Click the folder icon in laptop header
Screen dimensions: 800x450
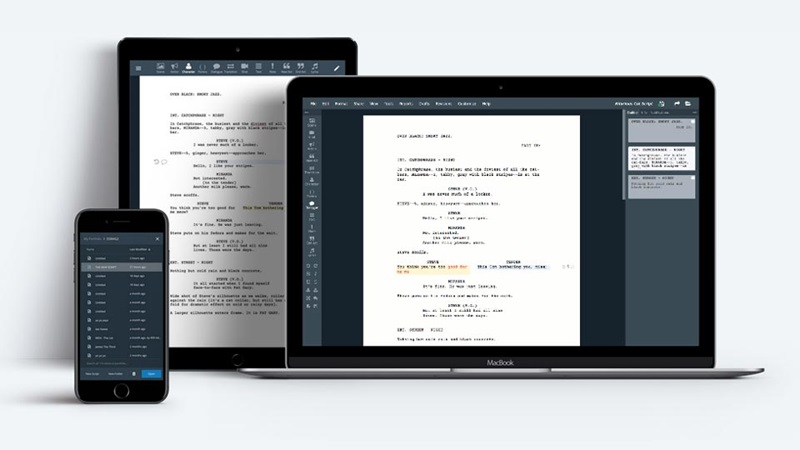[688, 104]
